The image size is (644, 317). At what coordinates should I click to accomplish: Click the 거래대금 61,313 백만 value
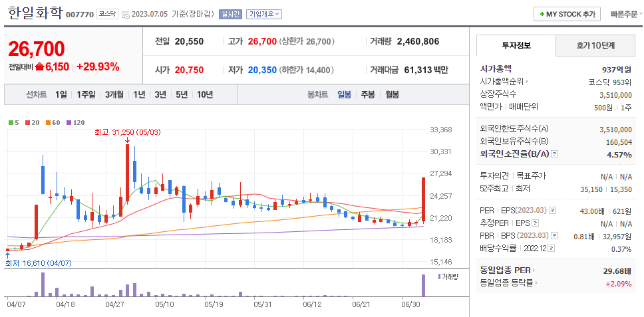(x=426, y=70)
